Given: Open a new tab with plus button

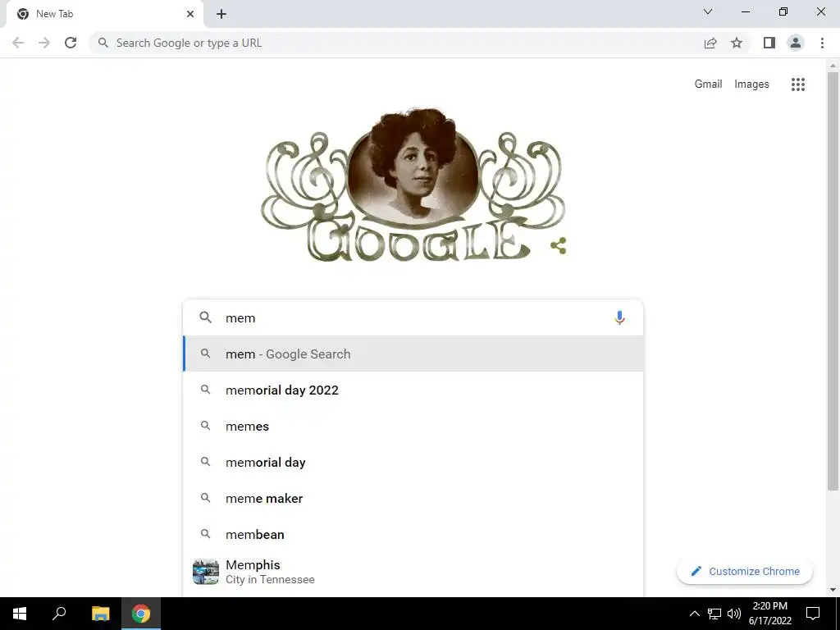Looking at the screenshot, I should 221,14.
